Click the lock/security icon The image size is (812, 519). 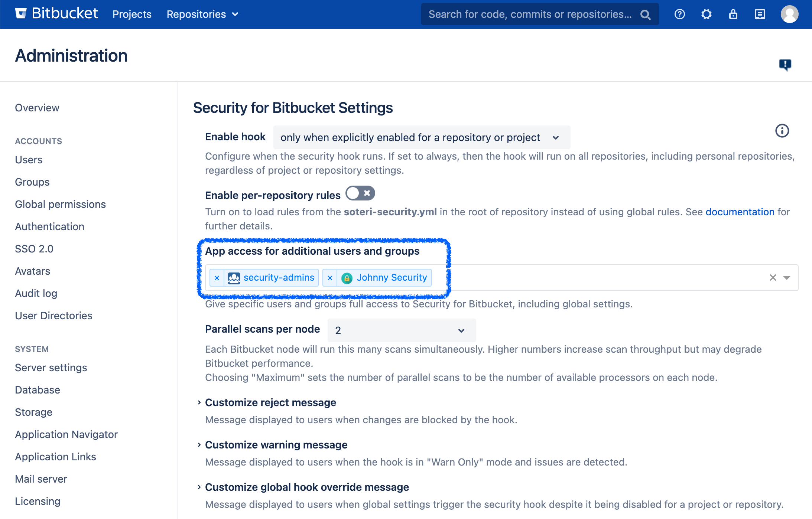[x=733, y=14]
